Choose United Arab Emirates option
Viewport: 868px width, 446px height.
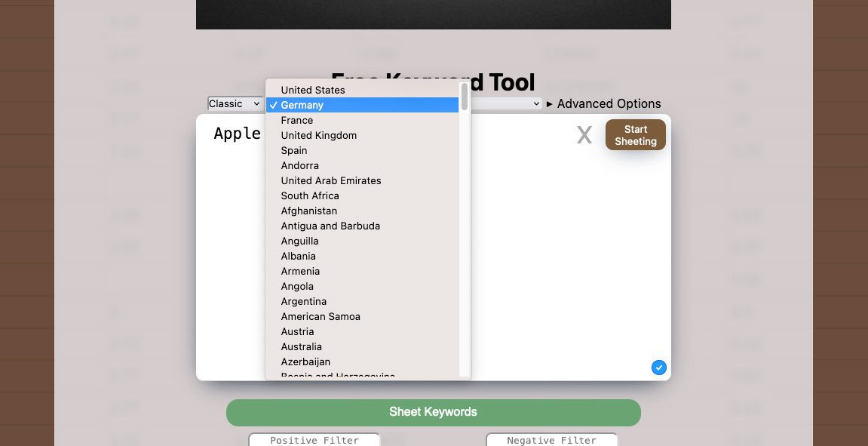[x=331, y=180]
